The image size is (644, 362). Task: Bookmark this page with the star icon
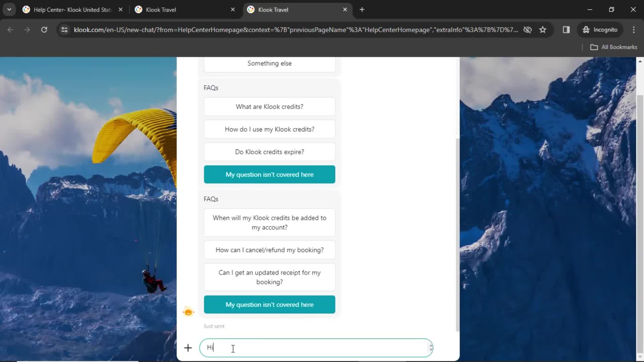(543, 30)
